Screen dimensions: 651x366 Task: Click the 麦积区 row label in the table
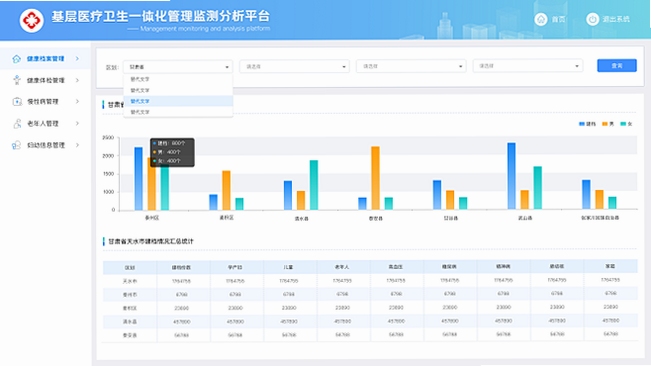pyautogui.click(x=130, y=308)
